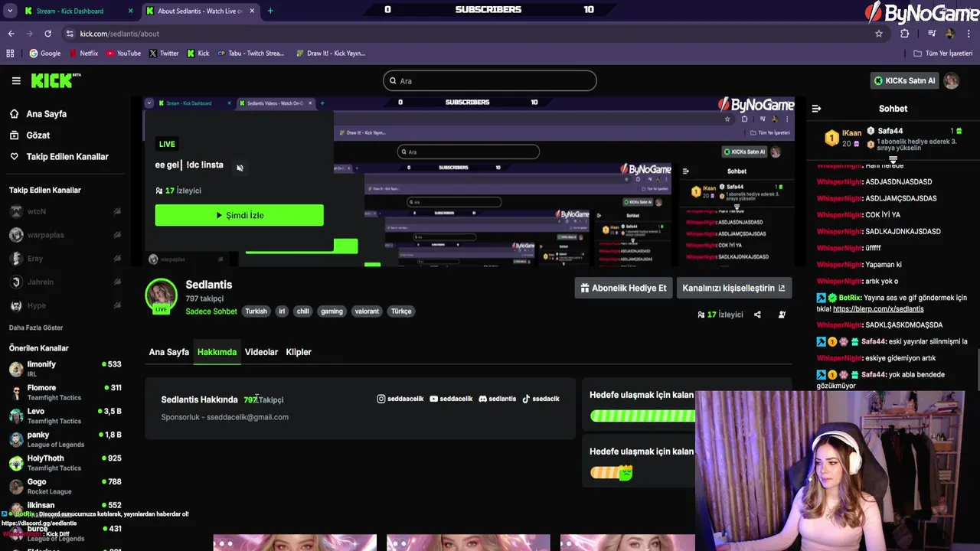Click the KICKs Satın Al button
This screenshot has height=551, width=980.
(x=905, y=80)
